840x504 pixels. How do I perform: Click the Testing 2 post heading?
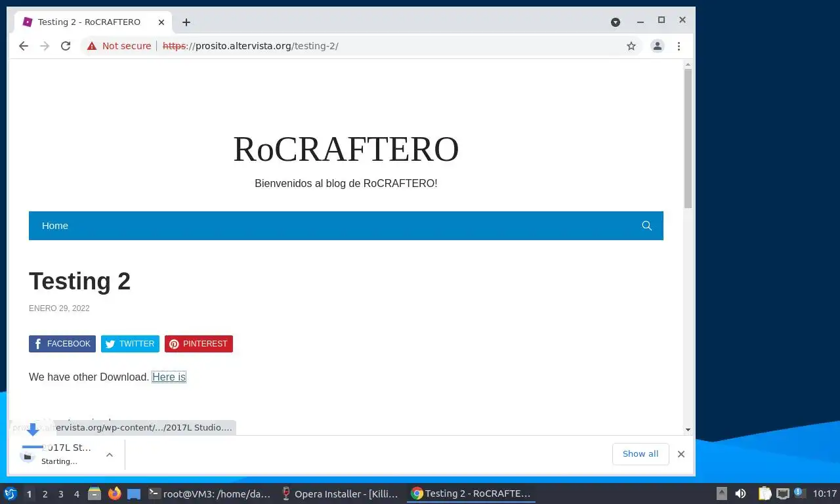pos(79,281)
